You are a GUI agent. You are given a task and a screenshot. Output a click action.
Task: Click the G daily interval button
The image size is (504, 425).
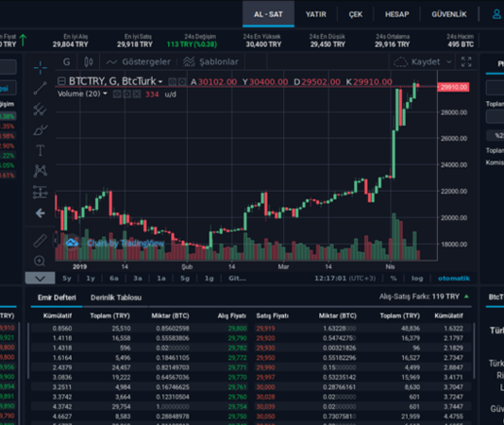tap(66, 61)
